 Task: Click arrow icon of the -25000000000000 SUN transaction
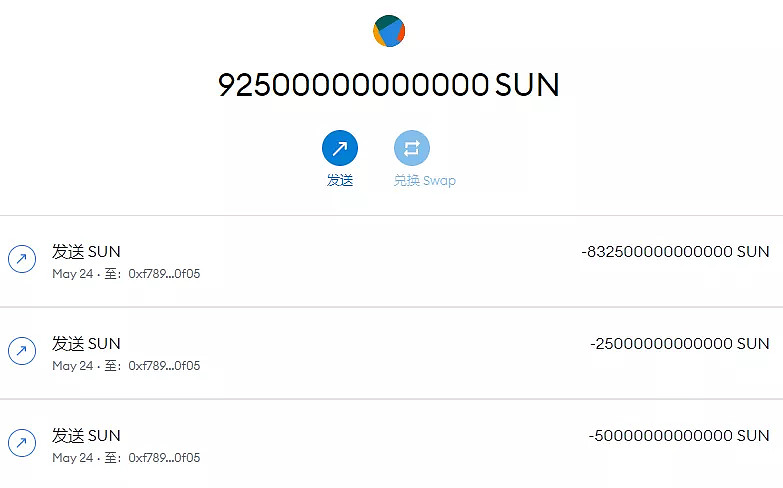click(x=22, y=351)
